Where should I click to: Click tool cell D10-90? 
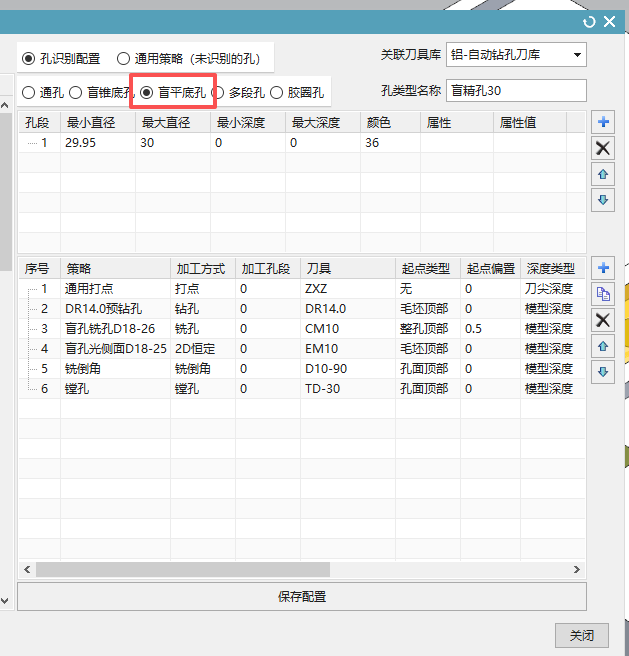click(348, 369)
